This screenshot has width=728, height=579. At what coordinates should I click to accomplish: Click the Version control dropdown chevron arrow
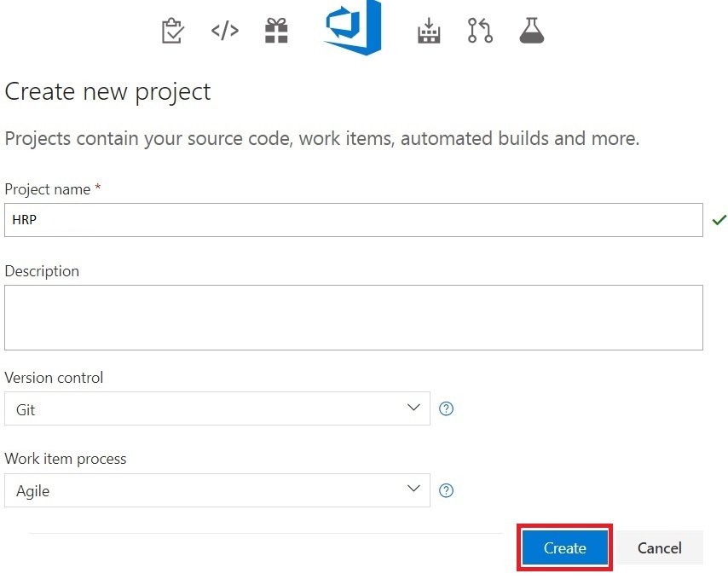pos(413,408)
